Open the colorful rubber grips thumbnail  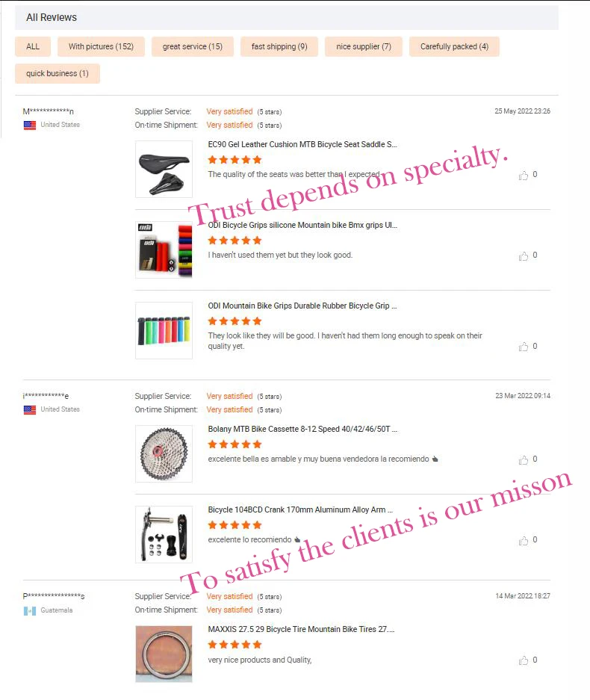pos(164,330)
